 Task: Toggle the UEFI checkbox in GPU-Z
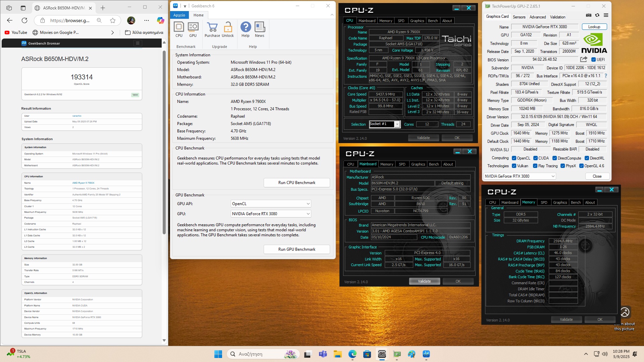[593, 60]
